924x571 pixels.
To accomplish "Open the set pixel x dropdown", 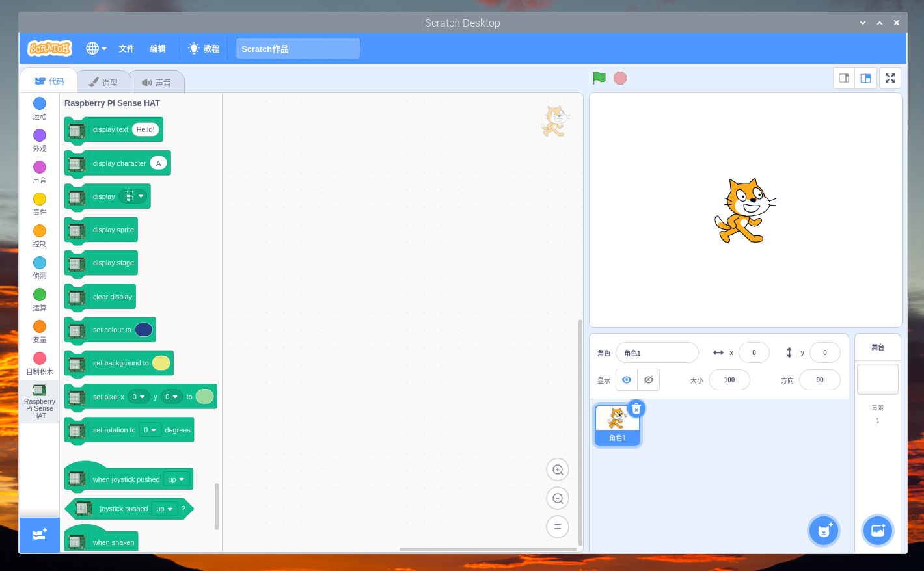I will [x=139, y=397].
